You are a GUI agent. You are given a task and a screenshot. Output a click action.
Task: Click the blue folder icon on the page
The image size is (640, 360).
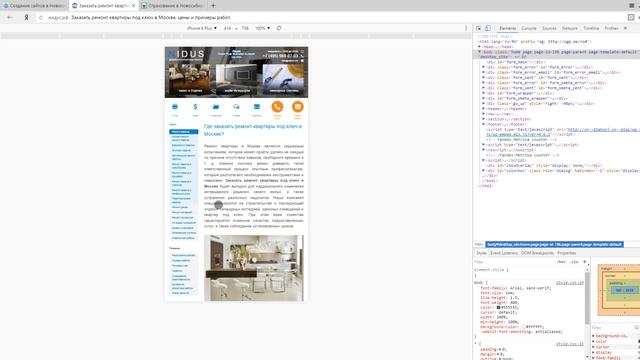[x=216, y=107]
